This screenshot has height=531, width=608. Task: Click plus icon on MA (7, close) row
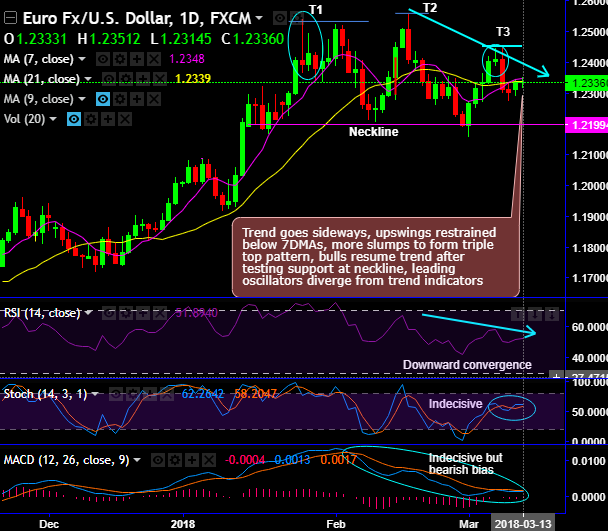(137, 59)
